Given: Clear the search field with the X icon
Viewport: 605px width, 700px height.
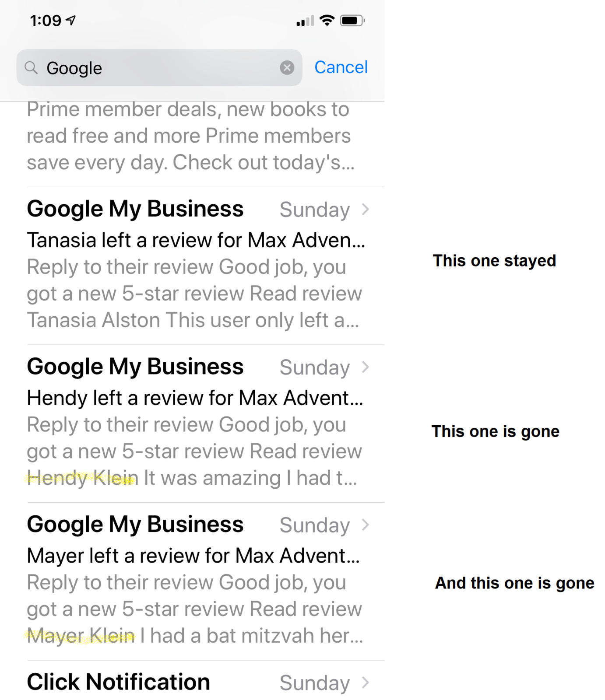Looking at the screenshot, I should tap(287, 68).
